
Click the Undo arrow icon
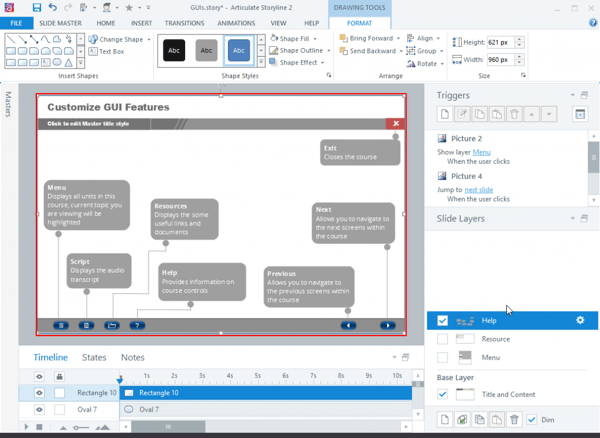click(x=53, y=7)
